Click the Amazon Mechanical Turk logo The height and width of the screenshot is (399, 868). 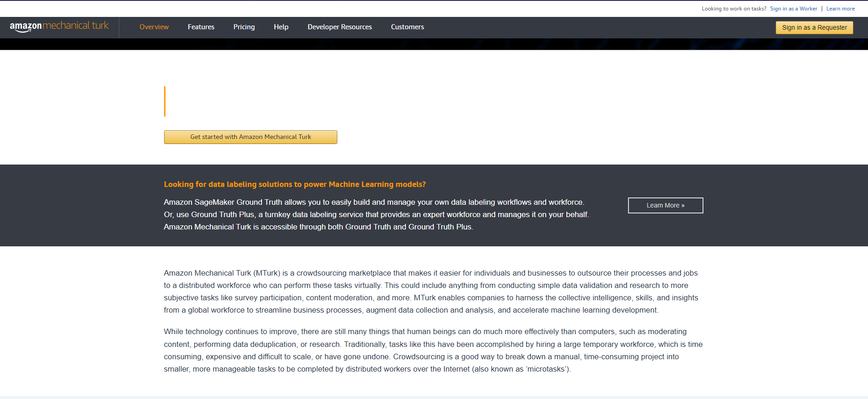(x=59, y=27)
